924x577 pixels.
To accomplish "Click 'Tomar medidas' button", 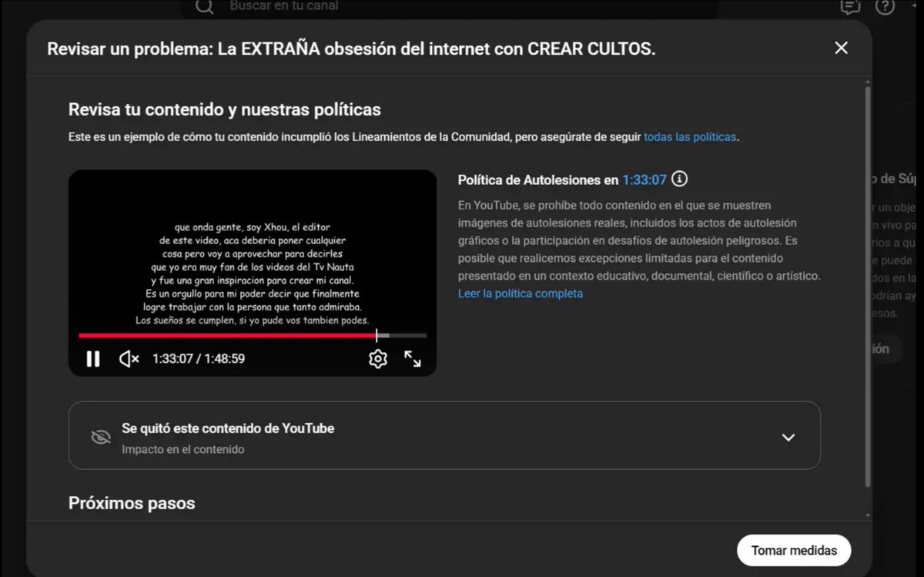I will (794, 550).
